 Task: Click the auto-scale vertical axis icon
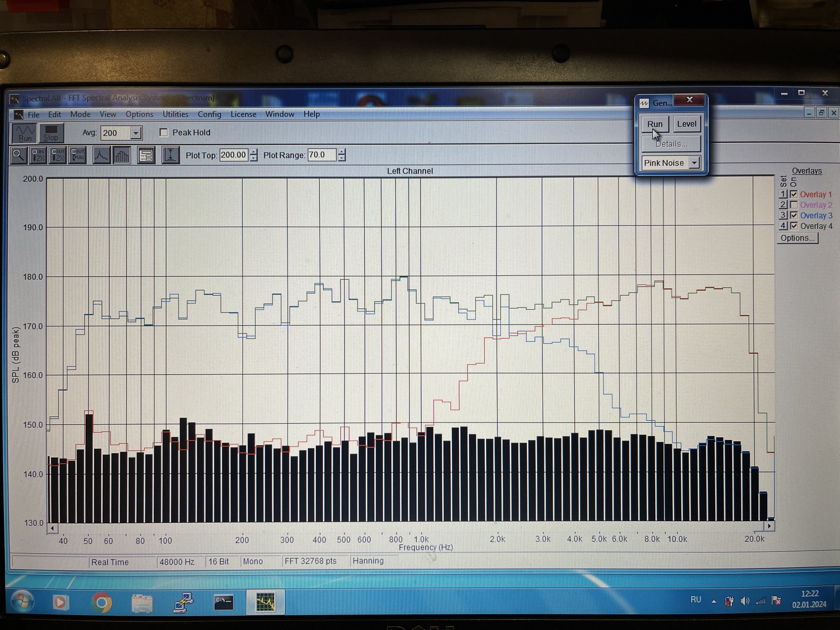tap(171, 155)
